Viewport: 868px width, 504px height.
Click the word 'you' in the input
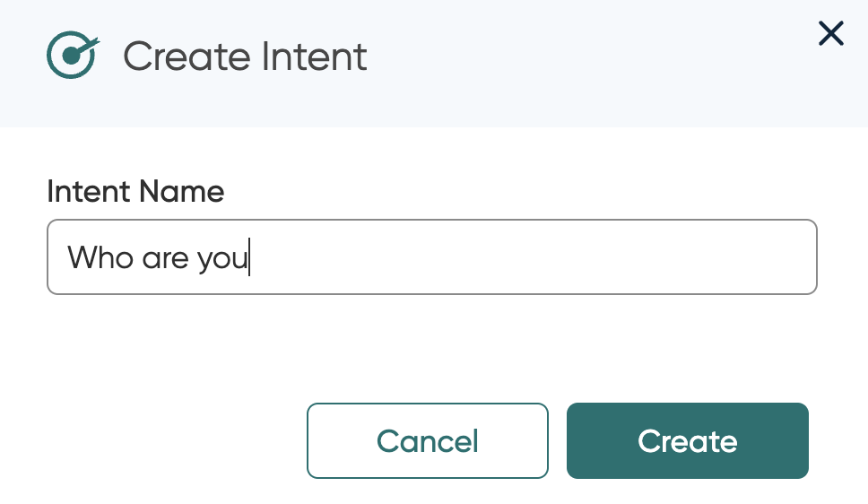pyautogui.click(x=222, y=260)
